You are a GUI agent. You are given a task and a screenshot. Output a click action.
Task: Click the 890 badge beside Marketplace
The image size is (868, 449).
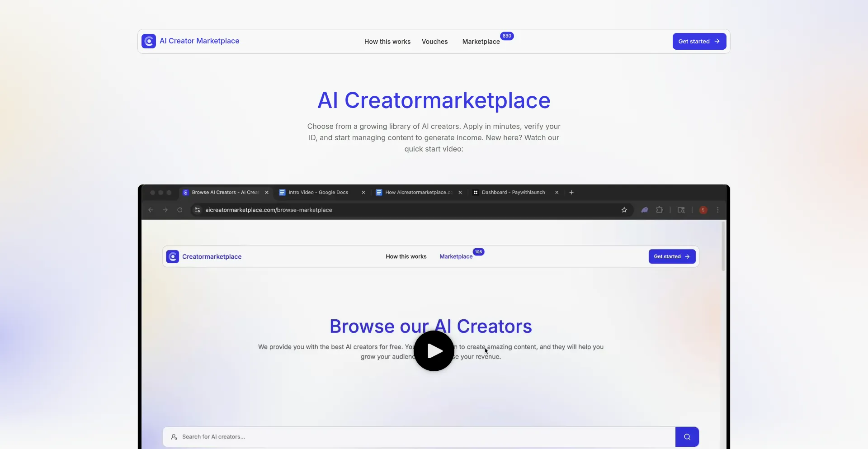tap(507, 36)
